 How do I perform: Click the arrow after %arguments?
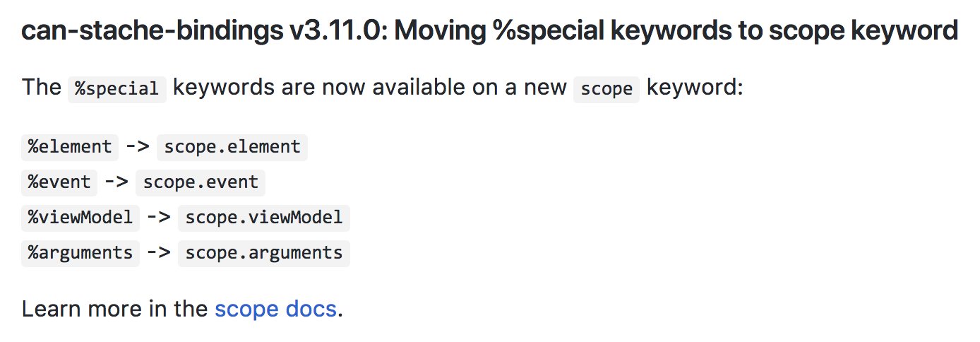coord(159,253)
